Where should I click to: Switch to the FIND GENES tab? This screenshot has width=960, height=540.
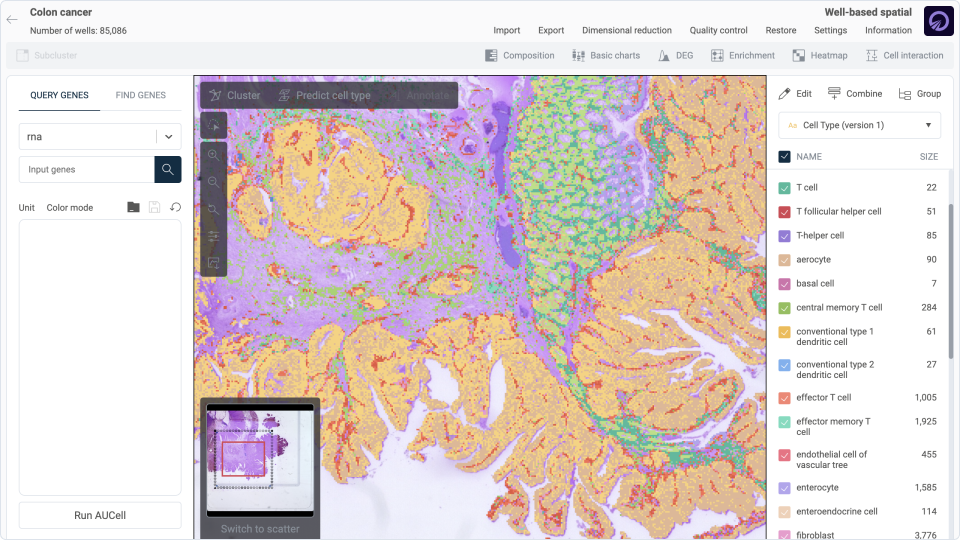tap(140, 95)
